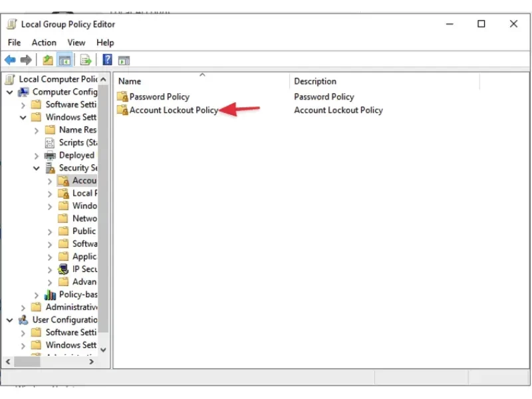This screenshot has width=532, height=399.
Task: Sort the list by the Name column header
Action: 202,81
